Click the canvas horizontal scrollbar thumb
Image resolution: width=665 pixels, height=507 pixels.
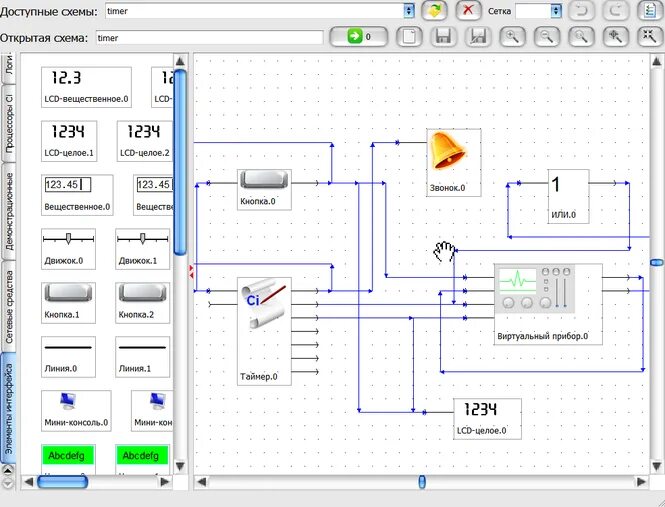(422, 482)
